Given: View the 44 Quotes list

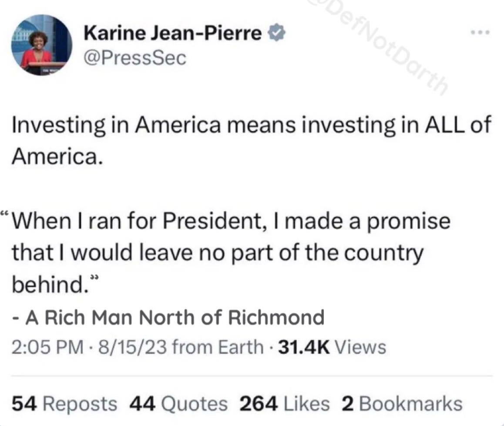Looking at the screenshot, I should tap(178, 404).
